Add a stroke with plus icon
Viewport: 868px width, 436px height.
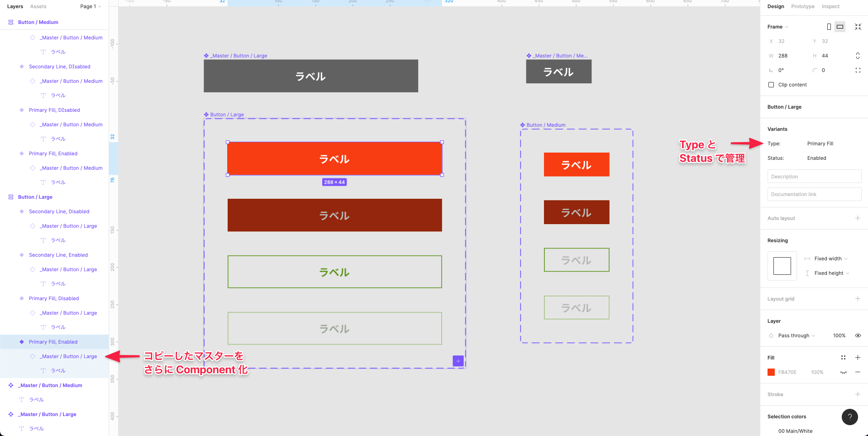point(858,394)
